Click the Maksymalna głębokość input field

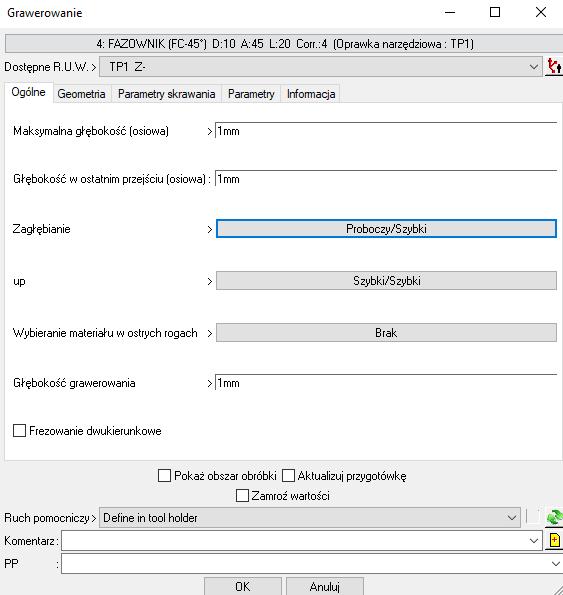pyautogui.click(x=386, y=131)
